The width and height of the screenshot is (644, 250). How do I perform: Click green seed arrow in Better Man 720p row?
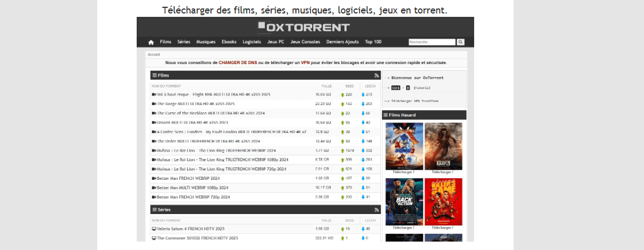(343, 197)
